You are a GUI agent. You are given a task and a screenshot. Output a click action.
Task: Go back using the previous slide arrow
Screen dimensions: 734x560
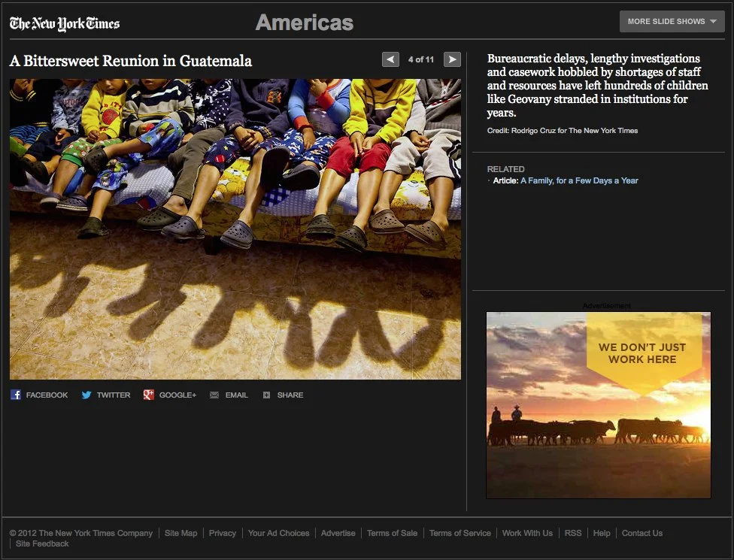[390, 59]
